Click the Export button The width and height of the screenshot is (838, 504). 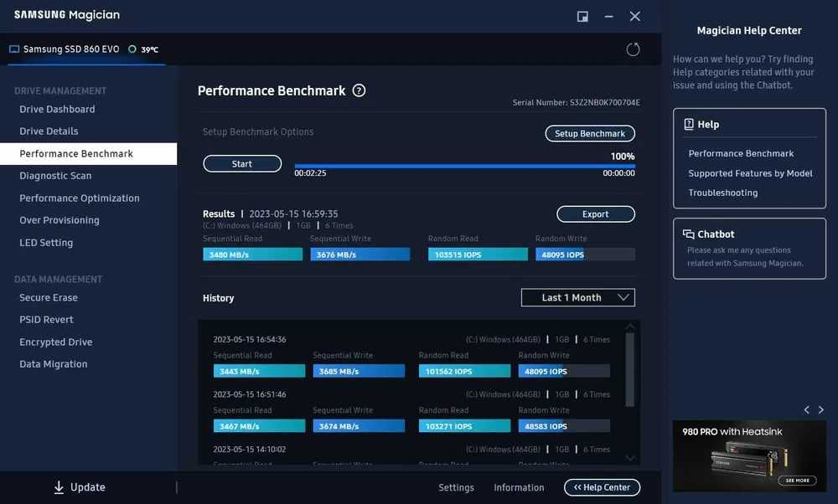tap(596, 214)
